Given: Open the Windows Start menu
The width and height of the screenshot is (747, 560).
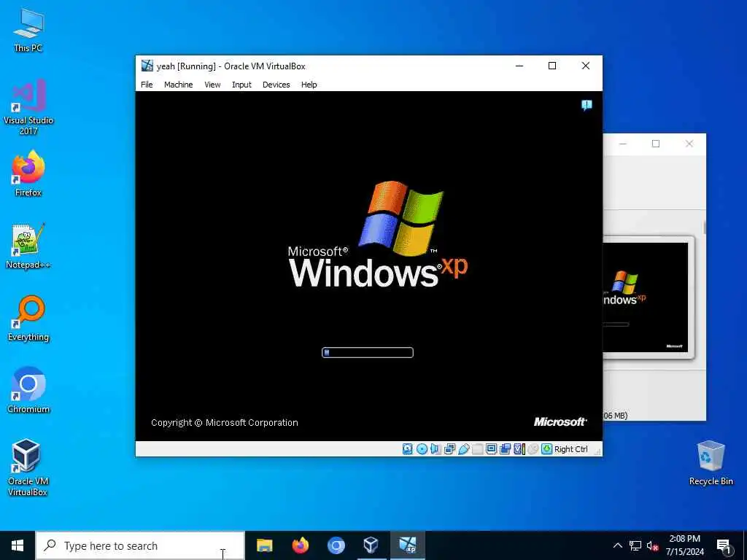Looking at the screenshot, I should [x=18, y=545].
